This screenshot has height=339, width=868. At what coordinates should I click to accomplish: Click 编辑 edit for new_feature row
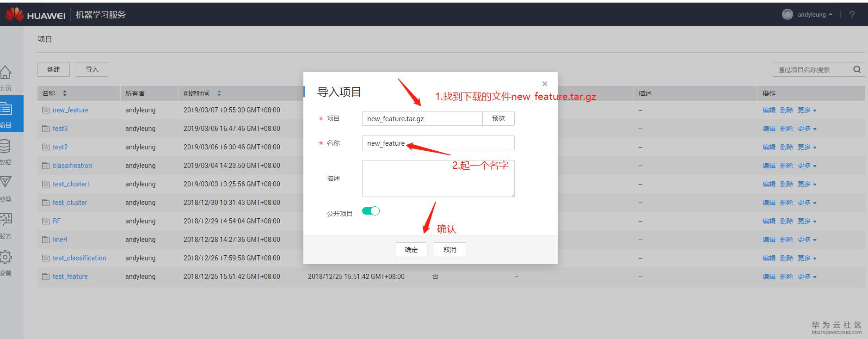(x=769, y=110)
